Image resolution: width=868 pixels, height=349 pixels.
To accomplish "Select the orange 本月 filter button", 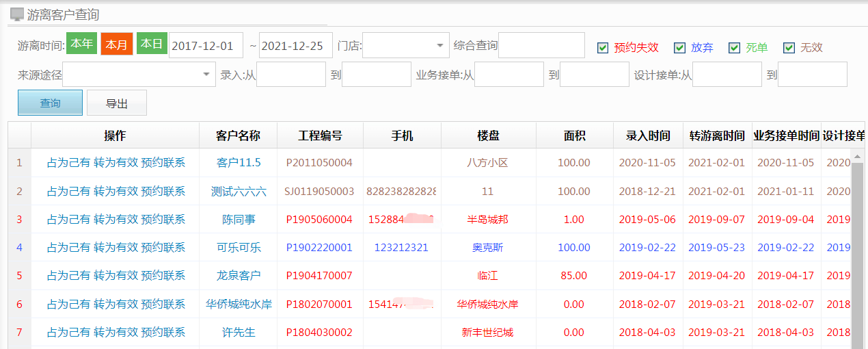I will tap(116, 44).
